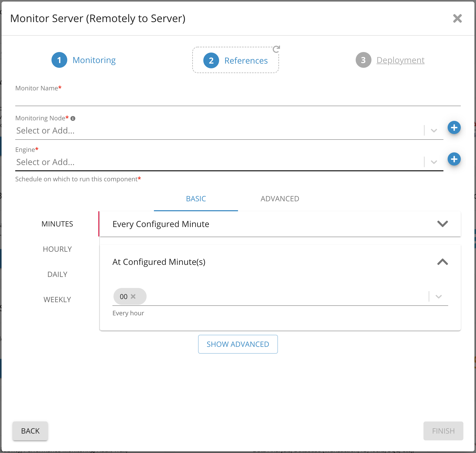
Task: Click the refresh icon on References step
Action: pos(276,49)
